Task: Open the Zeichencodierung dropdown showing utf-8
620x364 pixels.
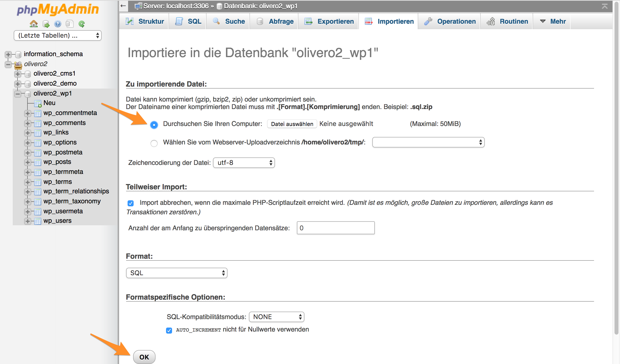Action: click(243, 162)
